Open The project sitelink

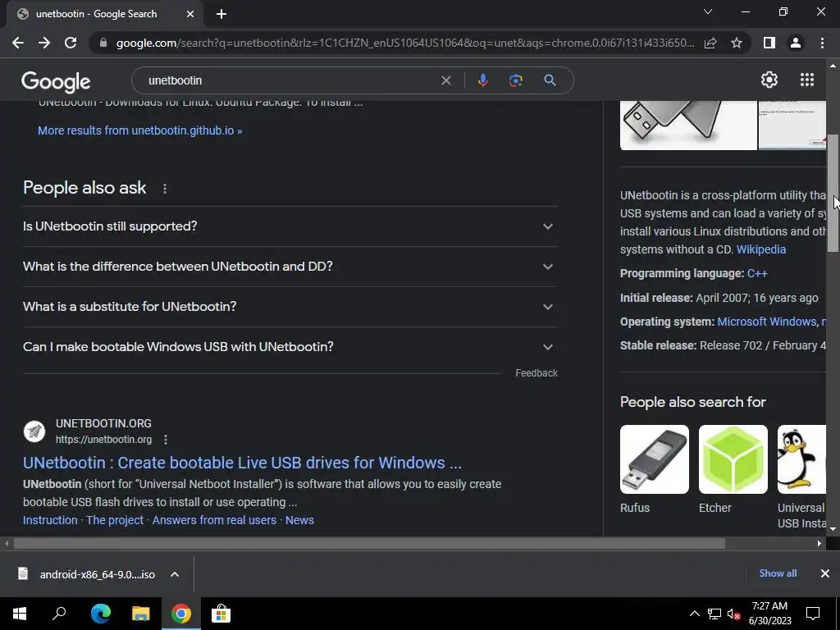coord(115,520)
